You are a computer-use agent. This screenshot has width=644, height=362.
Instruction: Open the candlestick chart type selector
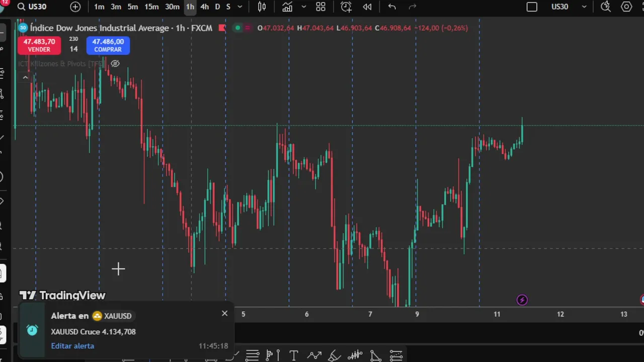click(262, 7)
